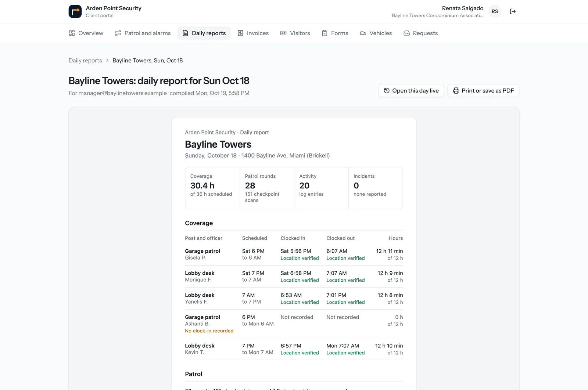
Task: Click the Overview grid icon
Action: click(72, 33)
